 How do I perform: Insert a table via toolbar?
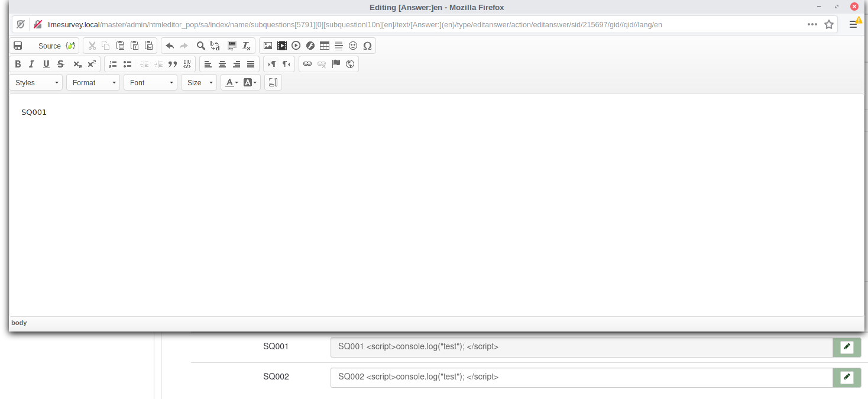[x=325, y=46]
